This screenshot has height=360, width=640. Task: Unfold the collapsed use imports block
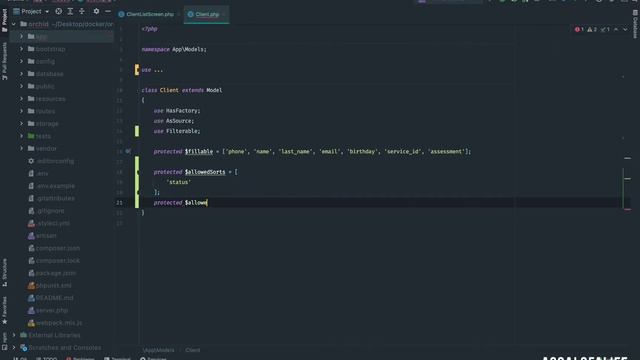click(x=158, y=70)
